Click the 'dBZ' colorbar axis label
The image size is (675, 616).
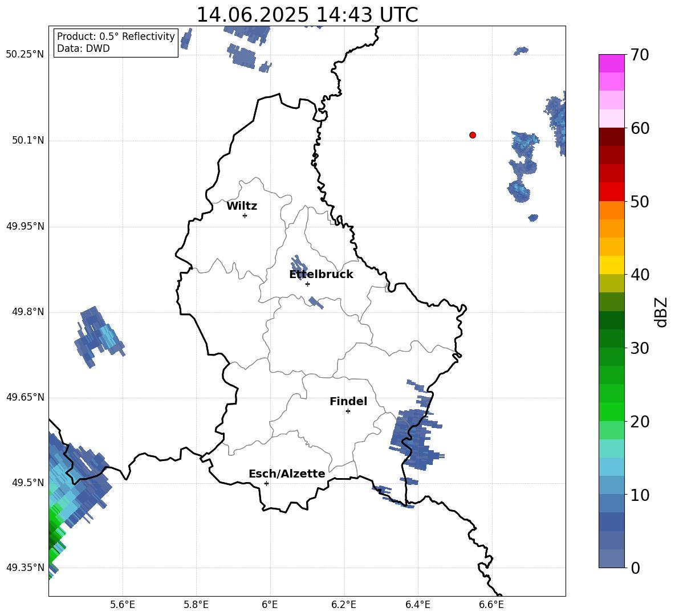click(661, 312)
